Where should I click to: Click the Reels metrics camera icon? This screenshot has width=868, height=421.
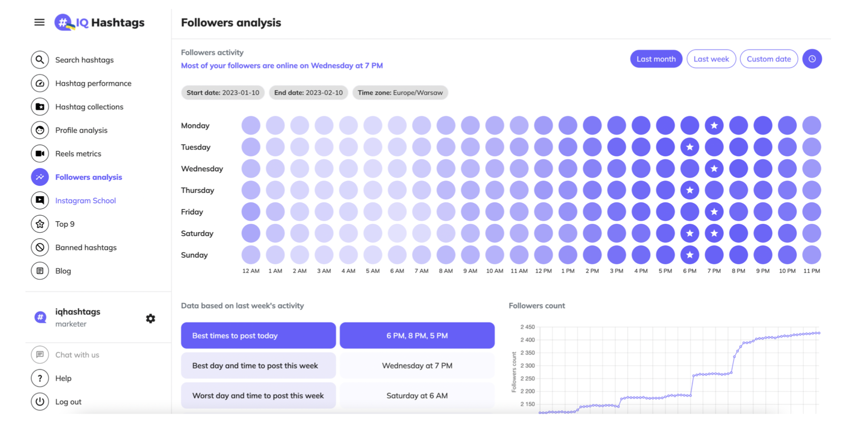[x=40, y=154]
